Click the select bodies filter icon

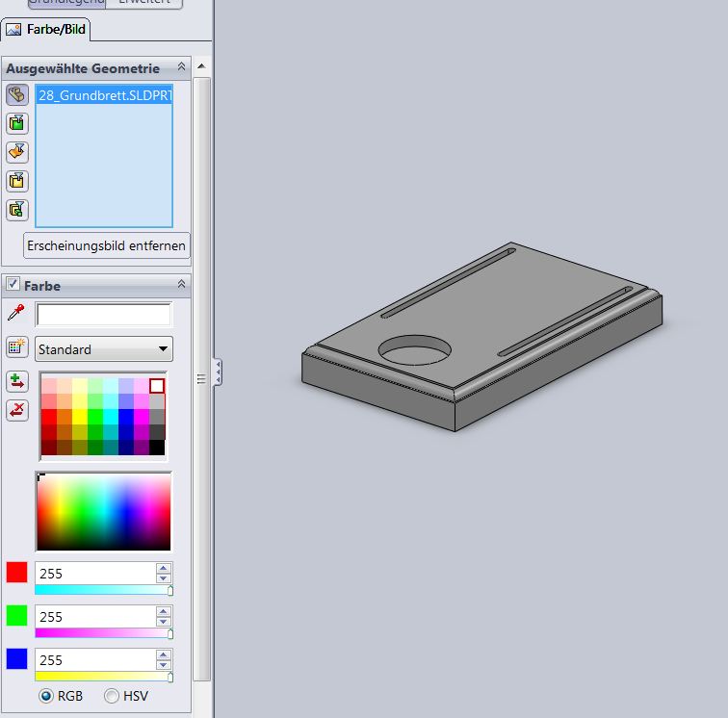click(17, 181)
